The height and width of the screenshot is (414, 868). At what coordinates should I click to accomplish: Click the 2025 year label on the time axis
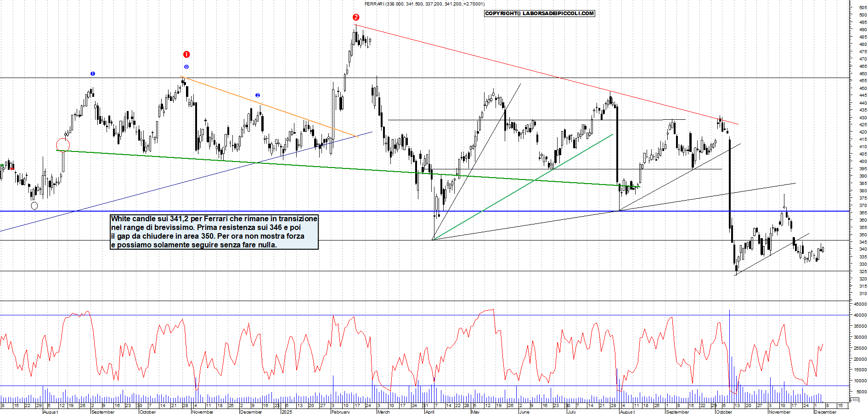[287, 412]
